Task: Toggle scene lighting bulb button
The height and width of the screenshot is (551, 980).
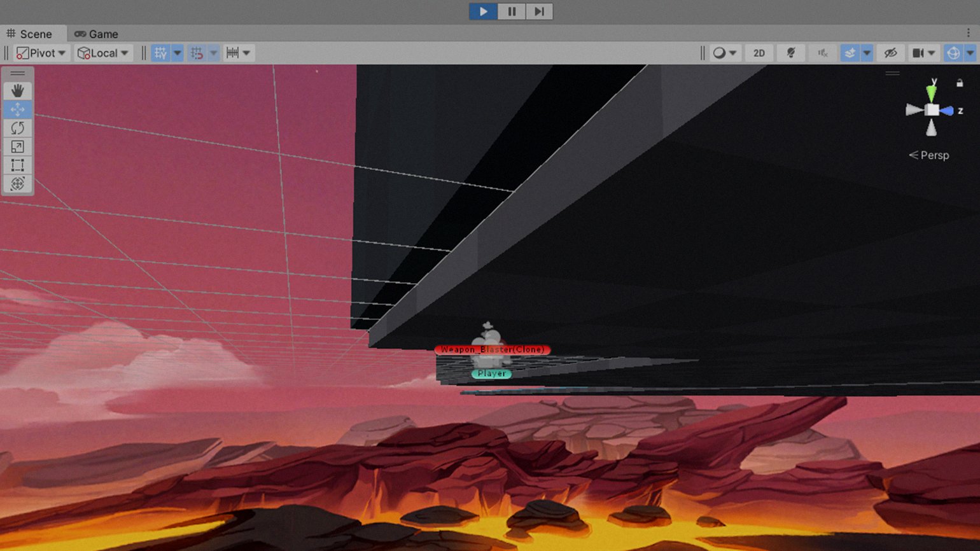Action: pos(791,53)
